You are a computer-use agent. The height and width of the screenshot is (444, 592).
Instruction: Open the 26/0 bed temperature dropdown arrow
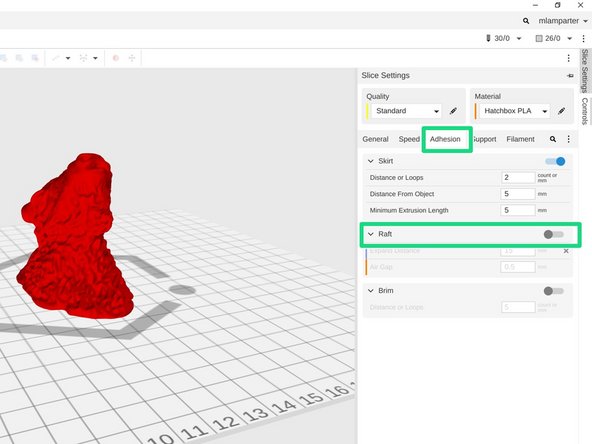tap(569, 39)
